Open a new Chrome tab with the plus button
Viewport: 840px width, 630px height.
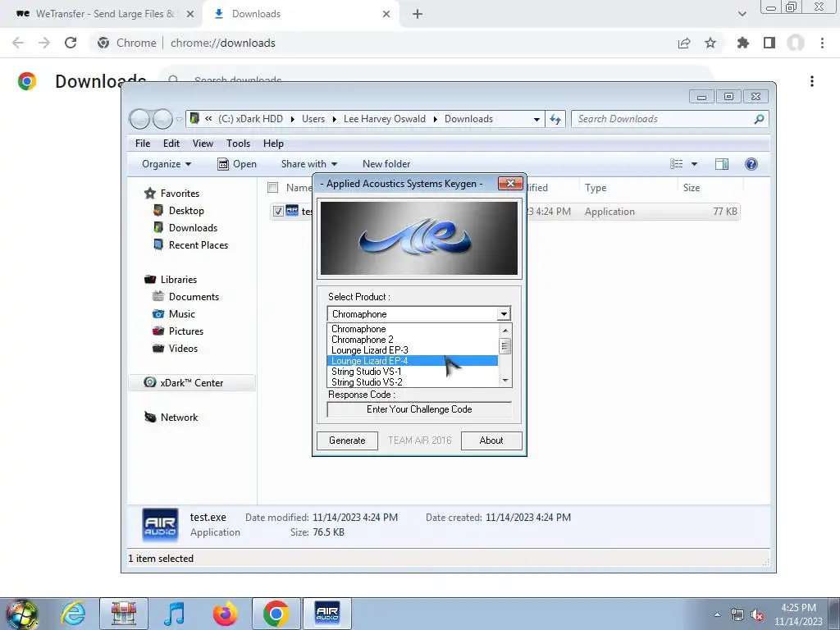(x=418, y=14)
